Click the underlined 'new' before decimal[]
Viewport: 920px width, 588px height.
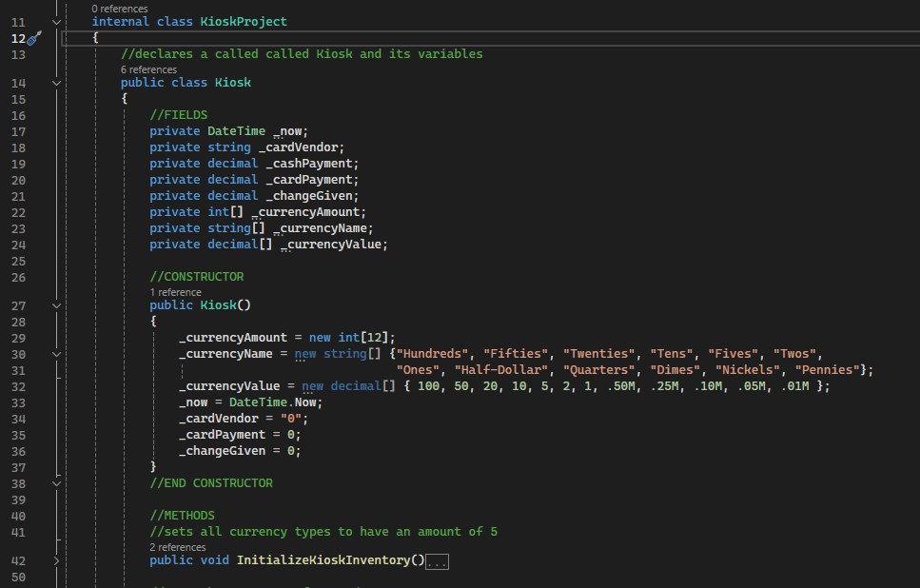[x=313, y=386]
